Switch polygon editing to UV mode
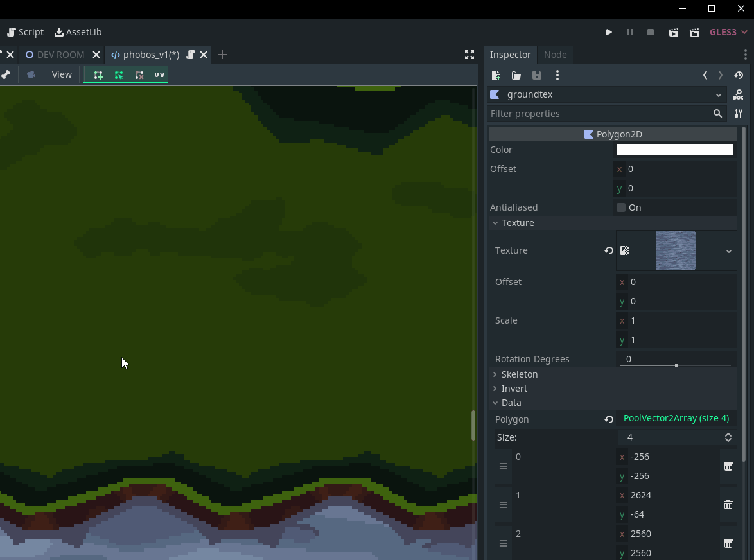 pyautogui.click(x=159, y=74)
